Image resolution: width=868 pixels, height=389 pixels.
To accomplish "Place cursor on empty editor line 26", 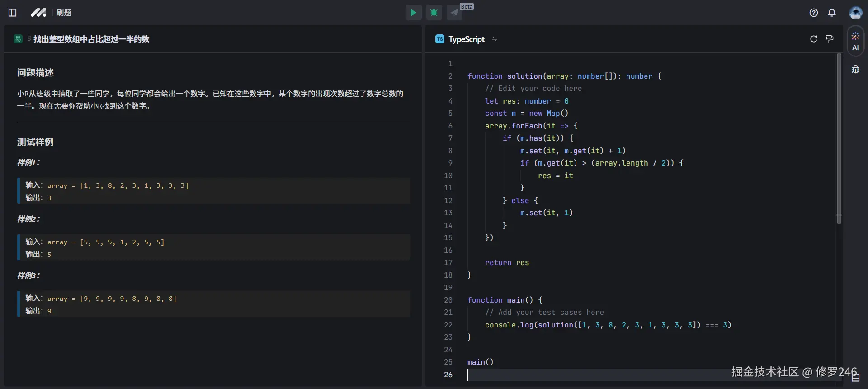I will (x=542, y=375).
